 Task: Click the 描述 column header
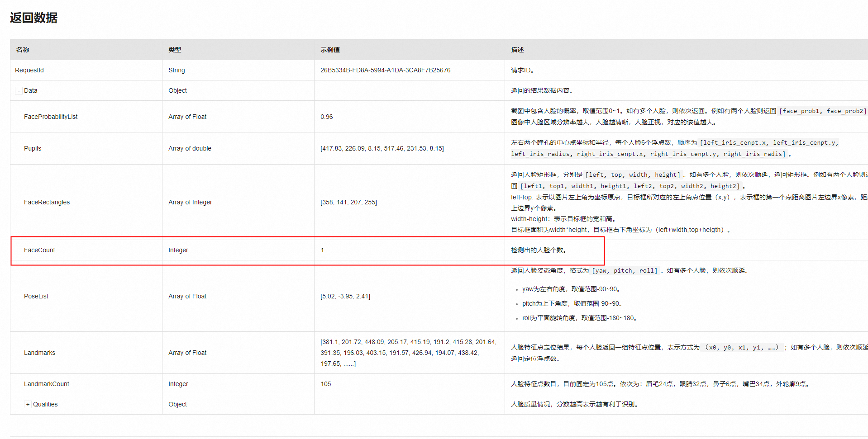[x=517, y=50]
